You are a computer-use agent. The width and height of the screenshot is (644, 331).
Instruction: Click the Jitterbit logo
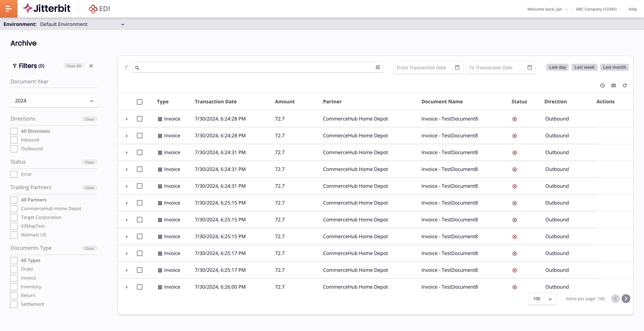(47, 9)
